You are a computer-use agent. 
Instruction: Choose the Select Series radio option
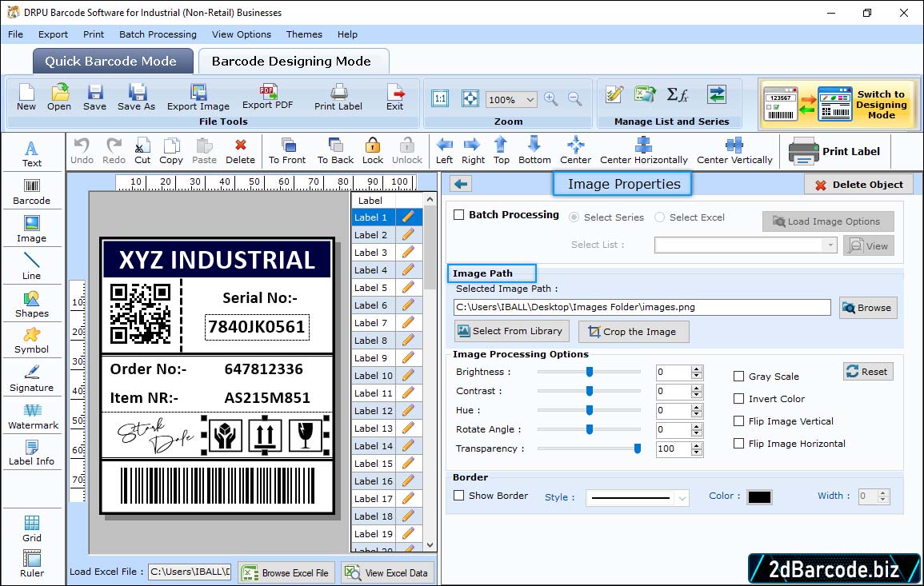[x=574, y=217]
